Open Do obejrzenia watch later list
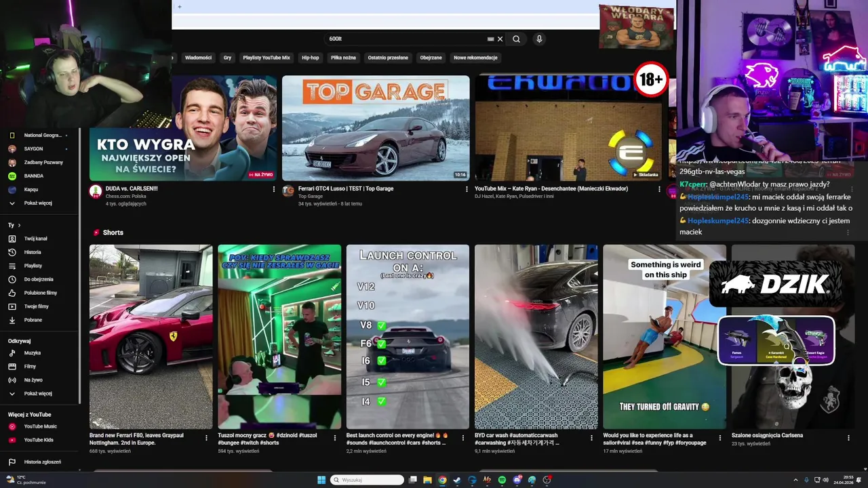 pyautogui.click(x=39, y=279)
